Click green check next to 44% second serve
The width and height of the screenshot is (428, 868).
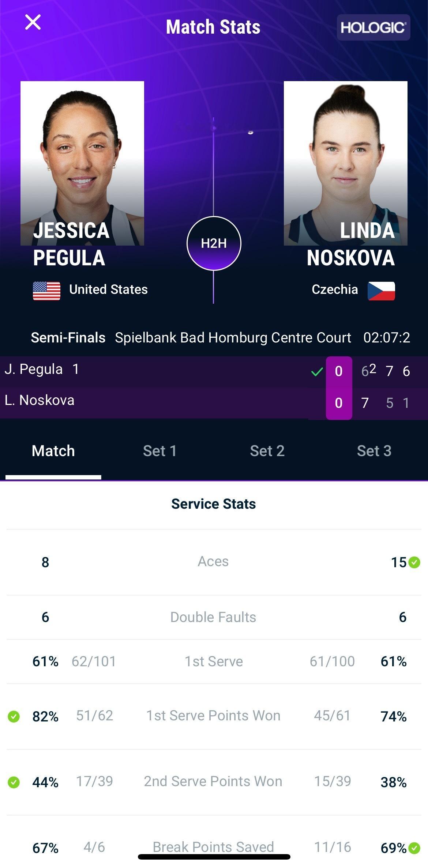click(x=14, y=782)
